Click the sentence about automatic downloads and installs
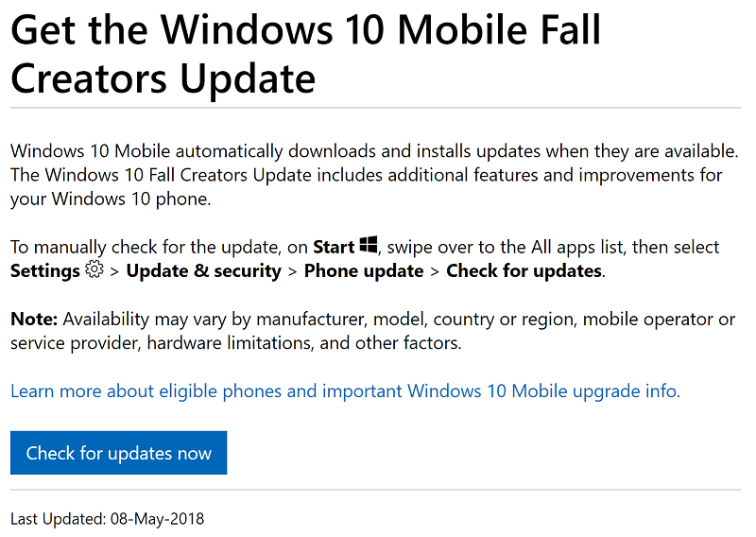 coord(374,151)
